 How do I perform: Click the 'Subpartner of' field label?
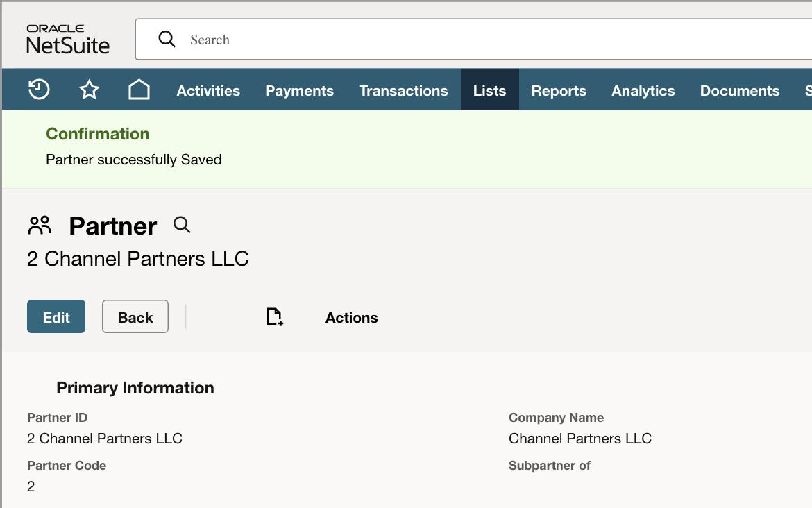pos(550,466)
